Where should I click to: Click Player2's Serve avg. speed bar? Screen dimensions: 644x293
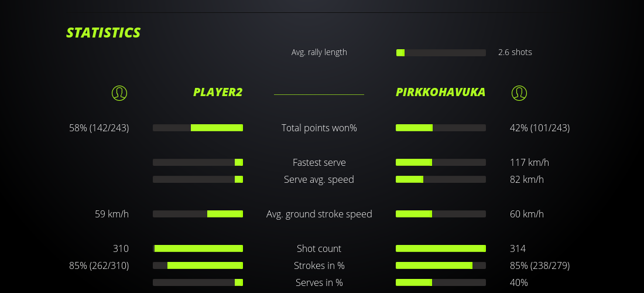[x=198, y=179]
